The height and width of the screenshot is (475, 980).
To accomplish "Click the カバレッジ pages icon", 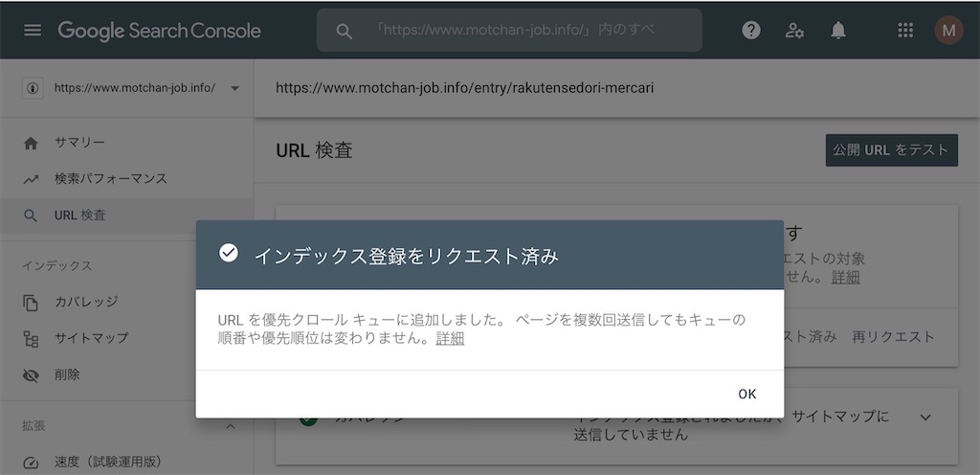I will 31,302.
